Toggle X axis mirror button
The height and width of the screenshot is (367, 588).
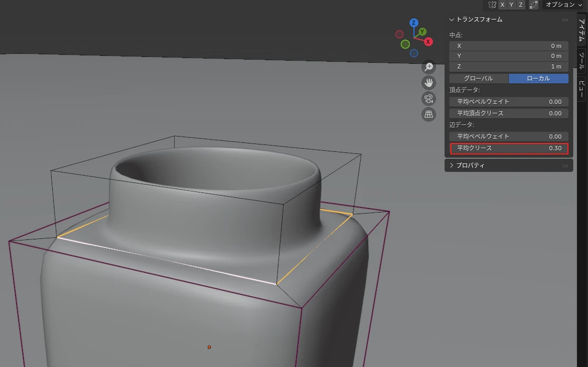[x=503, y=5]
